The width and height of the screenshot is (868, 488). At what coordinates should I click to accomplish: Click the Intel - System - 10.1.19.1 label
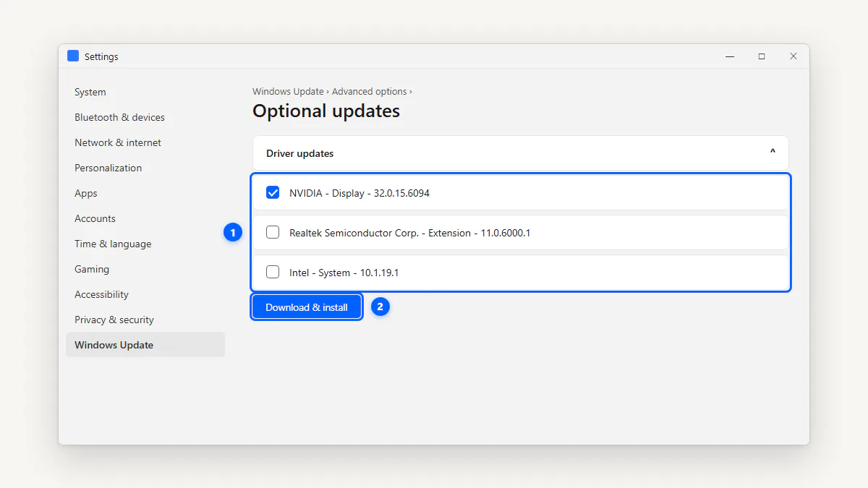coord(344,273)
